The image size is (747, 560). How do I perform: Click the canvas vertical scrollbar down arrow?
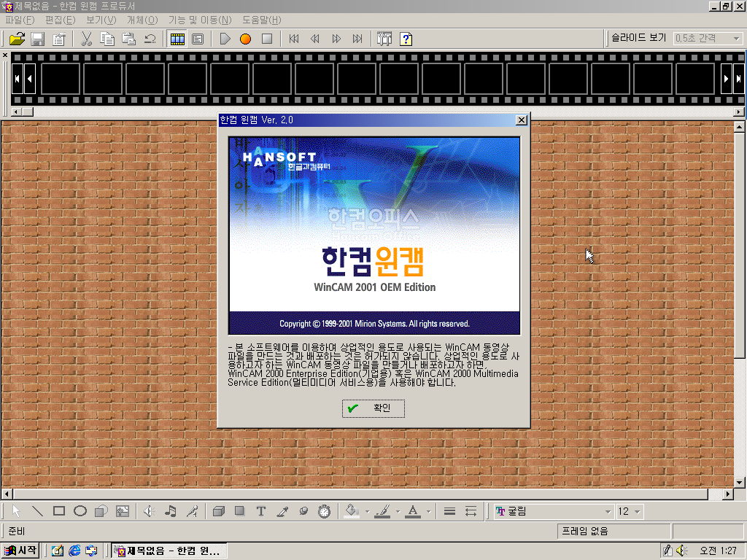tap(740, 483)
